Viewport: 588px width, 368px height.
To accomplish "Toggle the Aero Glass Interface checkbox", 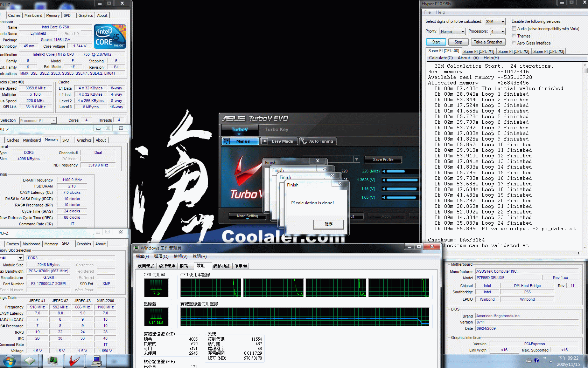I will tap(514, 43).
